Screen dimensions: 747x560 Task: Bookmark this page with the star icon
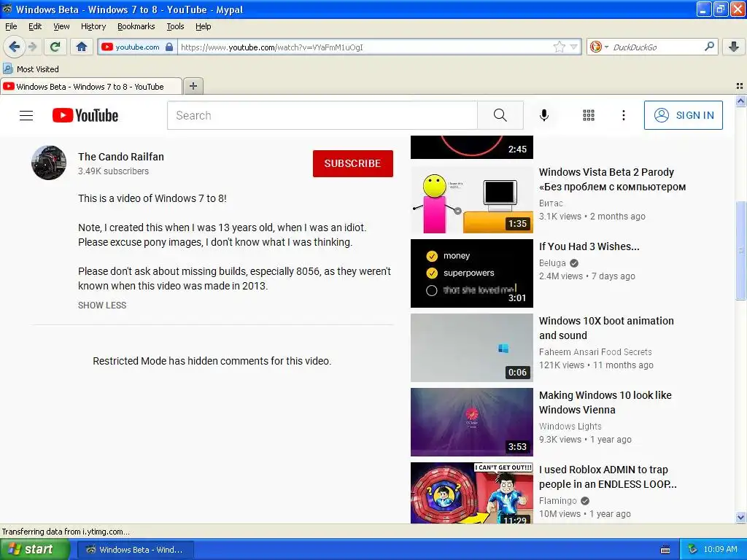560,47
